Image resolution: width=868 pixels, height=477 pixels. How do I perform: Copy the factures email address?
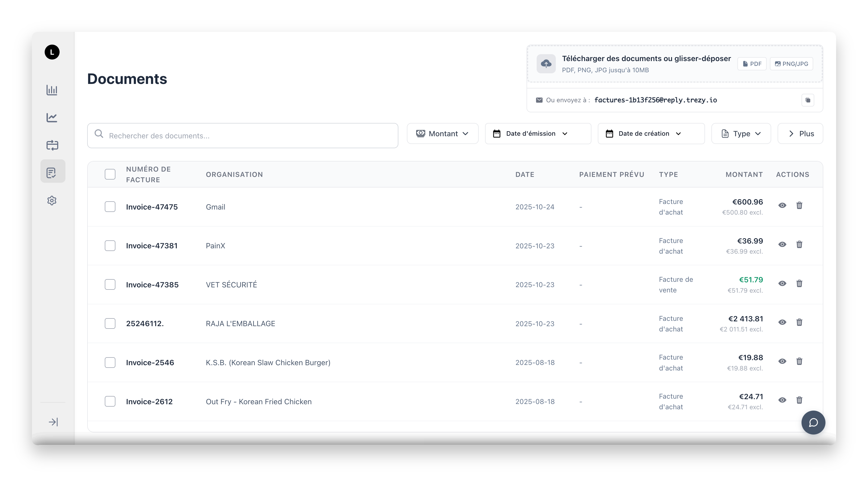(808, 100)
